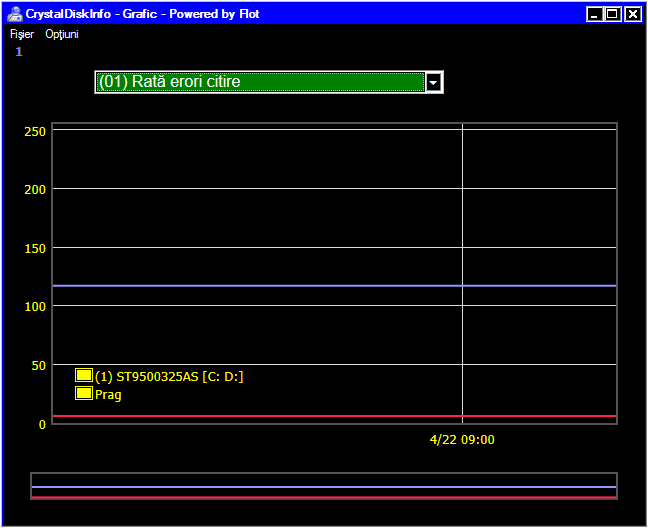Open the attribute dropdown arrow
The width and height of the screenshot is (648, 528).
point(433,82)
